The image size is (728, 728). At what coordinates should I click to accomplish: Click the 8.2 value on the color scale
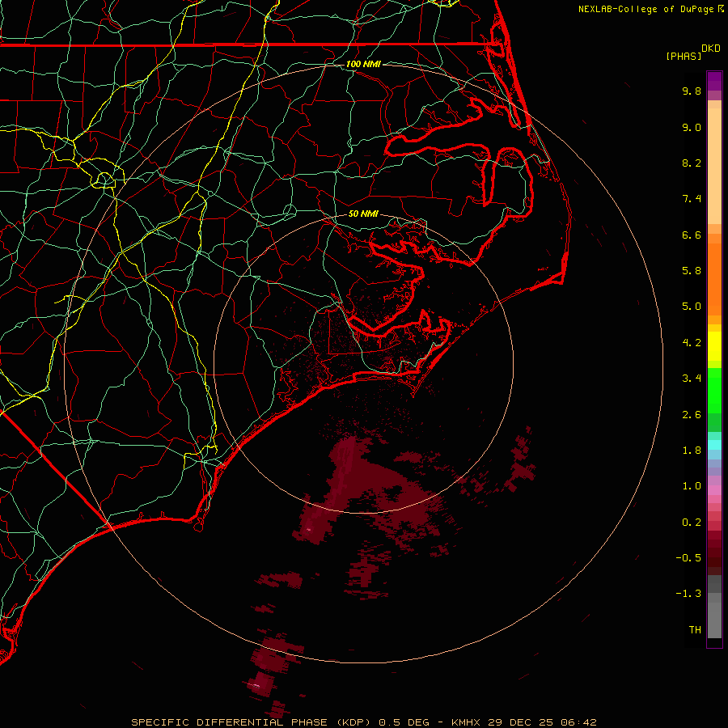coord(692,163)
